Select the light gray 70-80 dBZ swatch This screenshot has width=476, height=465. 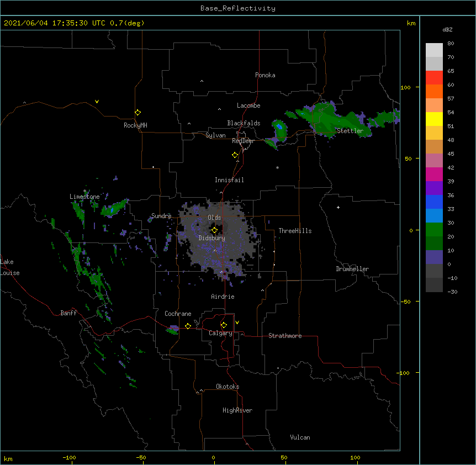[x=434, y=50]
